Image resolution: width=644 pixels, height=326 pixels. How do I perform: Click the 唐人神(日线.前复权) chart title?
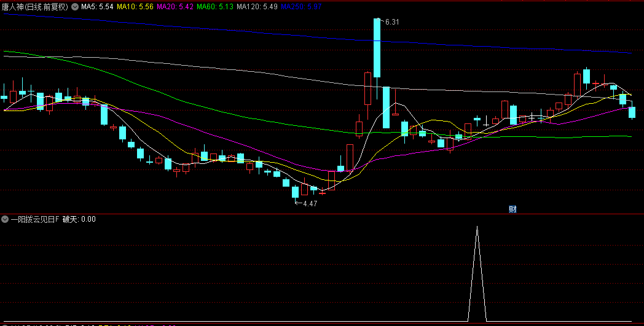click(35, 7)
